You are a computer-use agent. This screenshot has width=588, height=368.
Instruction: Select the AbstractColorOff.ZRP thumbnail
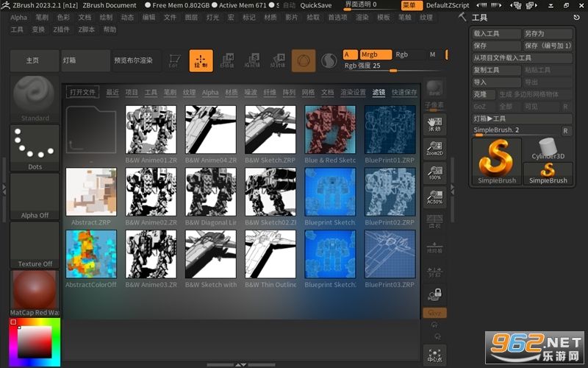(91, 254)
